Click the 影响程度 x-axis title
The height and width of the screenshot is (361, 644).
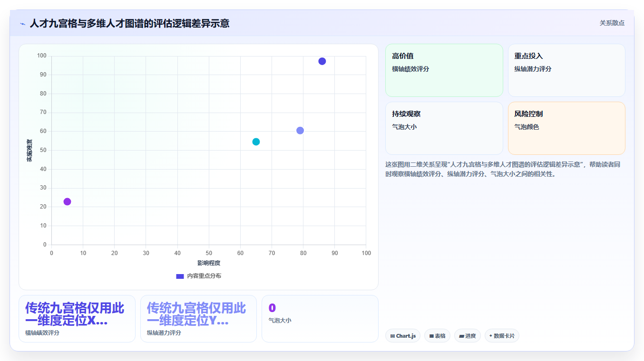[209, 263]
